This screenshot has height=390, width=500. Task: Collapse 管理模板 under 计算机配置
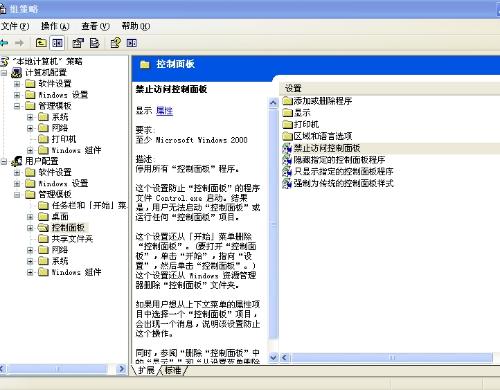(17, 106)
